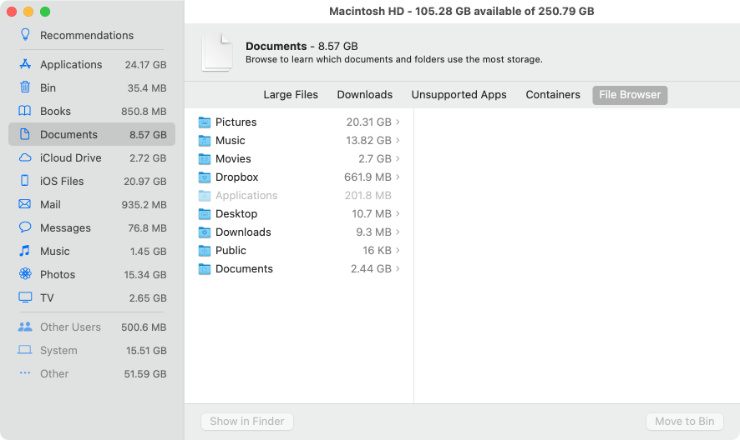Open the Books category icon
This screenshot has height=440, width=740.
(x=25, y=111)
